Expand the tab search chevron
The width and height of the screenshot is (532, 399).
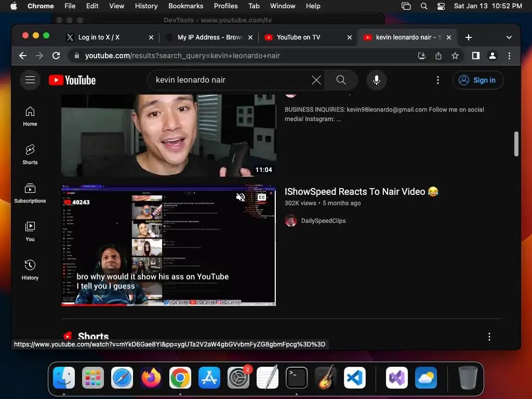(509, 37)
